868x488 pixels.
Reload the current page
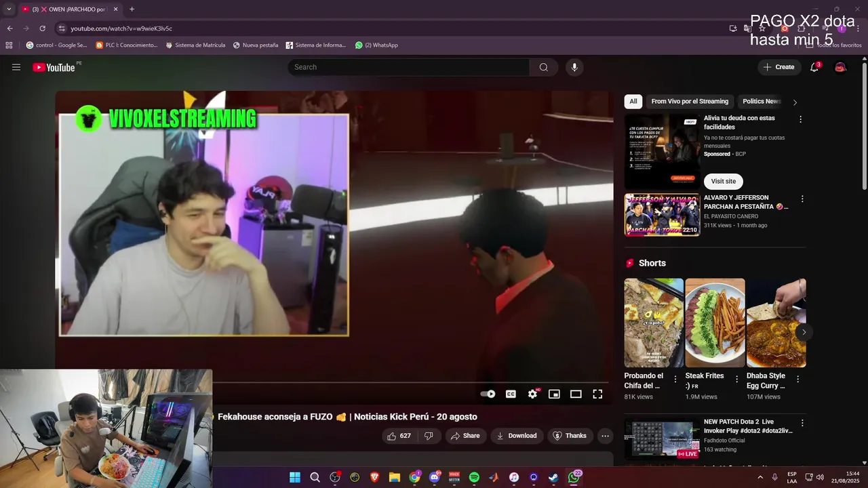[x=42, y=28]
